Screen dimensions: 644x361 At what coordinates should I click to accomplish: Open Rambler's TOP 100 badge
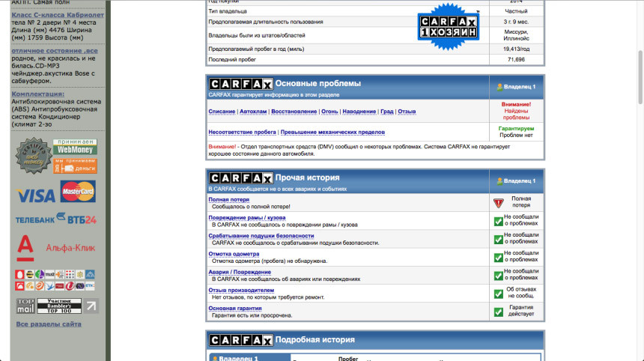pos(59,306)
